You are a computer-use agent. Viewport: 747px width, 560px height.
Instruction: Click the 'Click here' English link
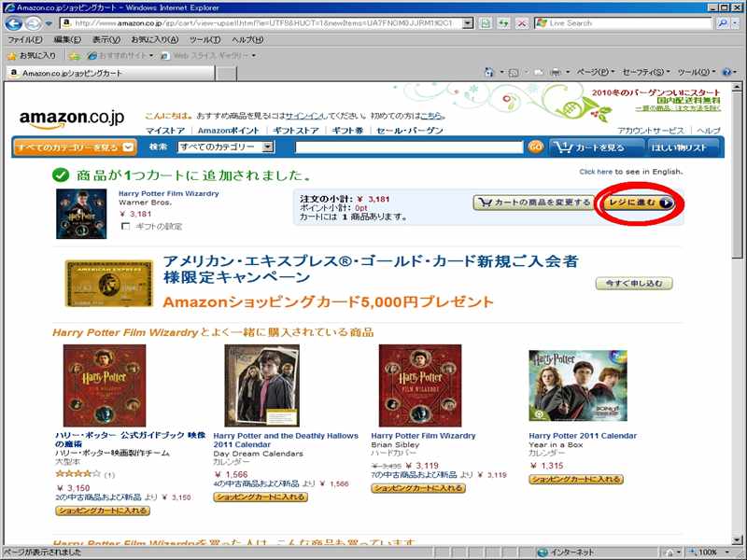coord(596,172)
